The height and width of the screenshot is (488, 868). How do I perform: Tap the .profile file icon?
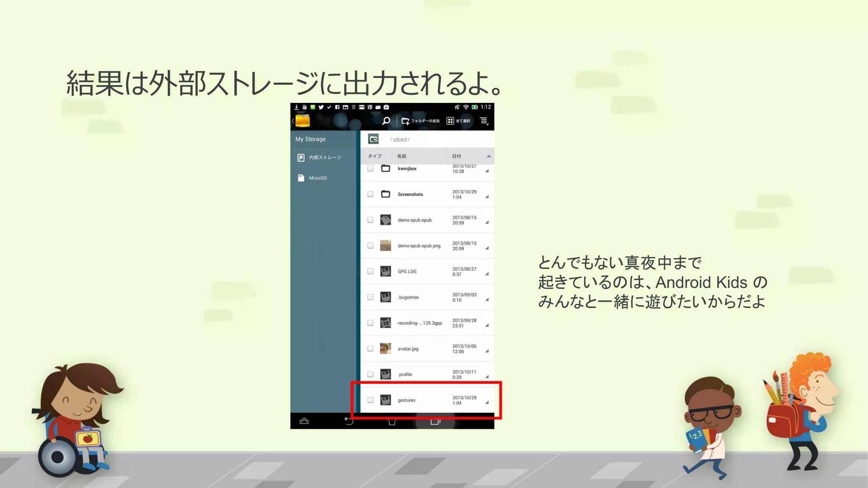point(386,374)
